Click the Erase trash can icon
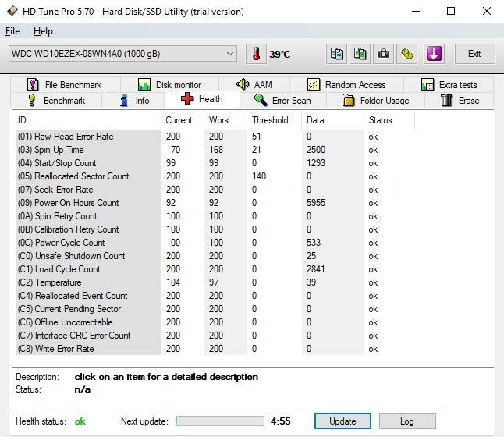 [446, 100]
